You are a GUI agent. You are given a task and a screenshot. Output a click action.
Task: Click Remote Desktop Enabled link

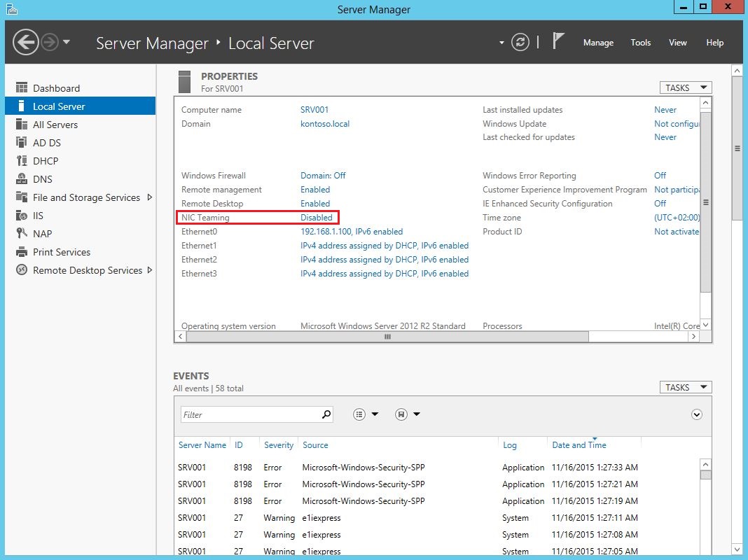coord(315,204)
